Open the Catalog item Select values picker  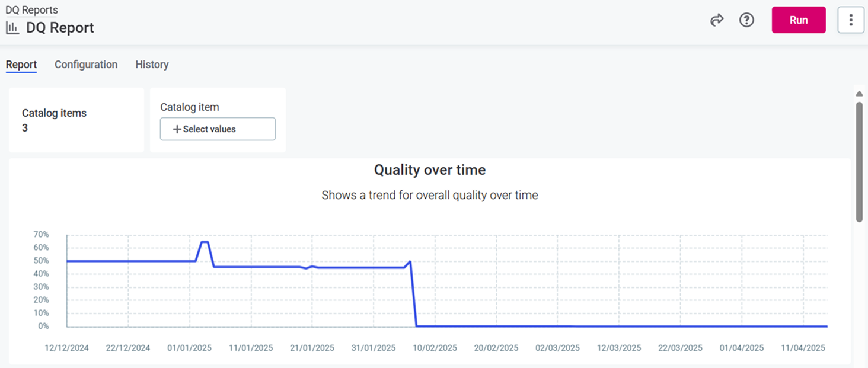click(218, 129)
